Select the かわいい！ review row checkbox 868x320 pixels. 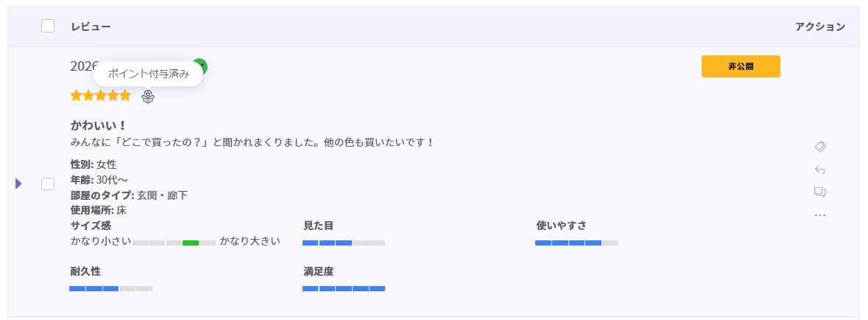(x=48, y=184)
